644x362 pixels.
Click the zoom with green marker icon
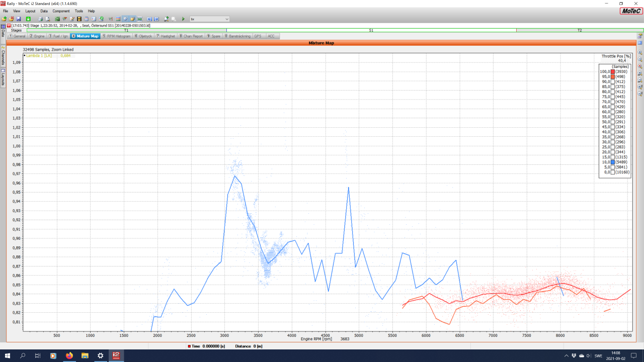point(167,19)
